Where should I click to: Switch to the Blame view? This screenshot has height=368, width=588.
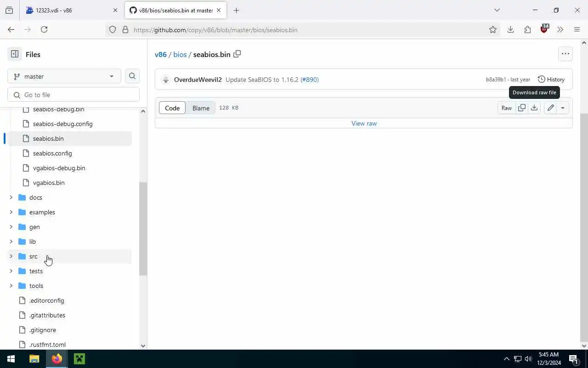[201, 108]
